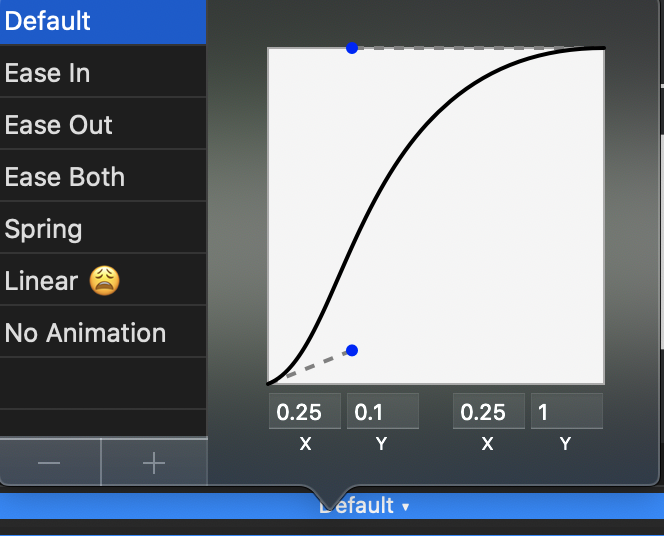Click first Y field showing 0.1
The height and width of the screenshot is (536, 664).
pos(383,411)
